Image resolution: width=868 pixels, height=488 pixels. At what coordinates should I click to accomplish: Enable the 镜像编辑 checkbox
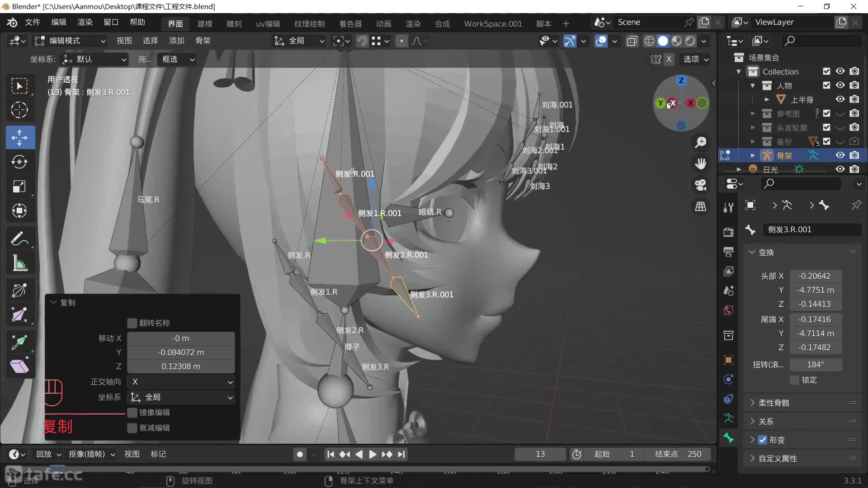tap(132, 413)
